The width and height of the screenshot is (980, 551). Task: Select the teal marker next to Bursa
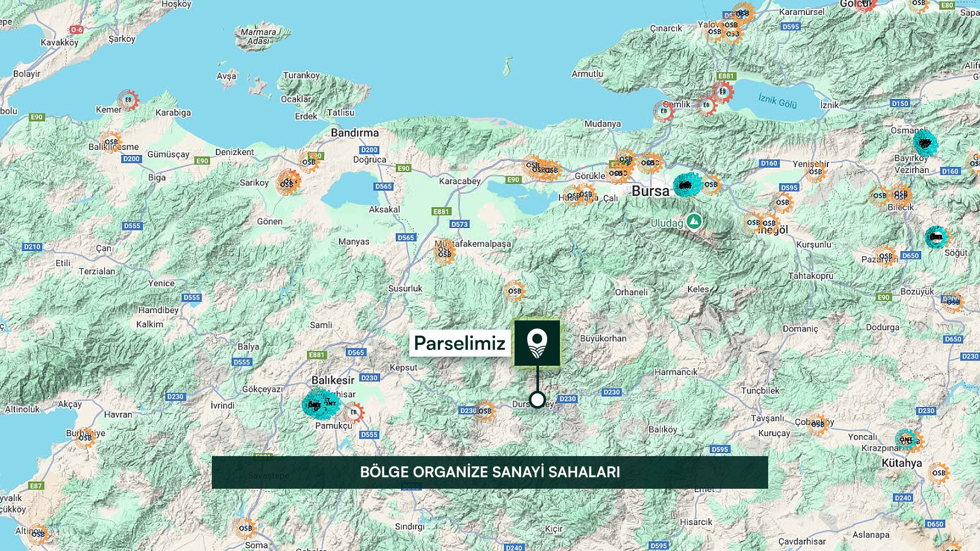[x=687, y=185]
